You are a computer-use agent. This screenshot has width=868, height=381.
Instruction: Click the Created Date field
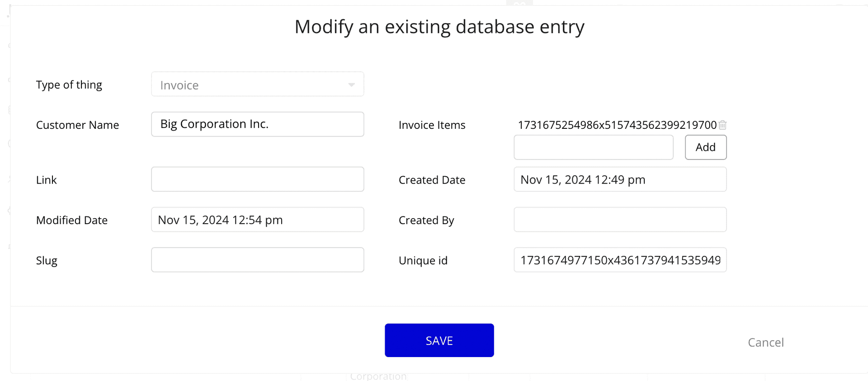(x=620, y=179)
